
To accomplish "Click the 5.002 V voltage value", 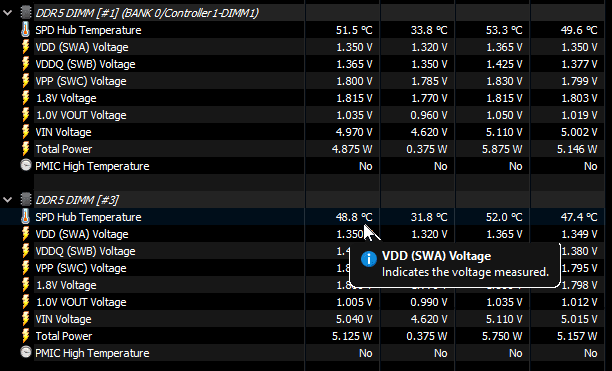I will click(x=579, y=132).
